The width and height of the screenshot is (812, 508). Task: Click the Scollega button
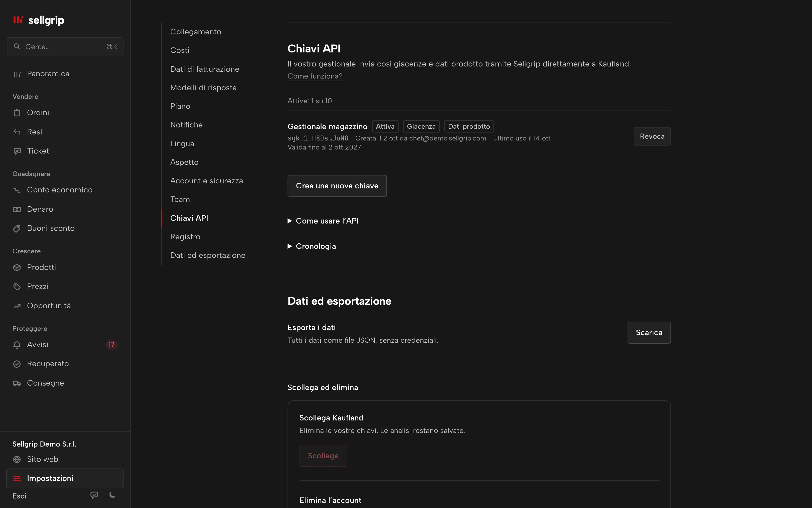pyautogui.click(x=323, y=456)
